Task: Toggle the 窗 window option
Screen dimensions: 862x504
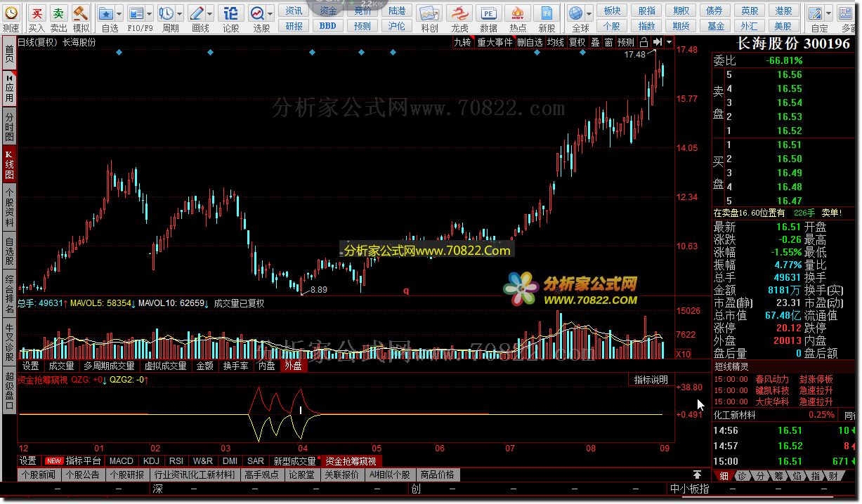Action: (608, 42)
